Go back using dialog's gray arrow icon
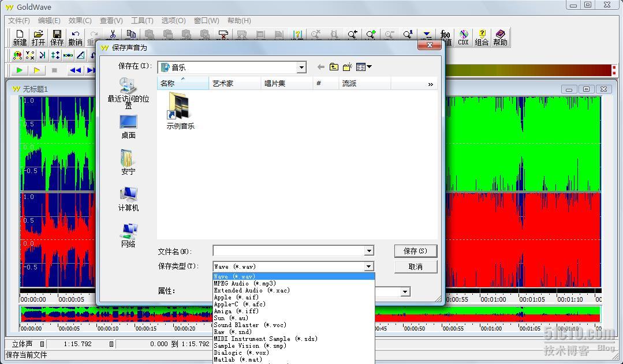This screenshot has width=623, height=364. tap(320, 67)
